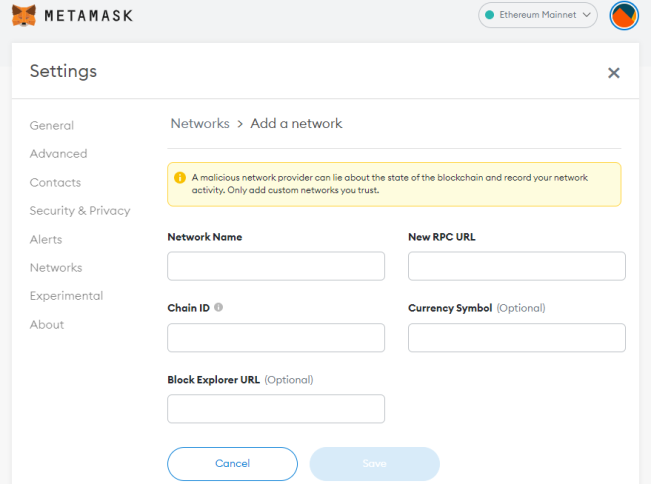This screenshot has height=484, width=651.
Task: Click the Settings heading
Action: 63,71
